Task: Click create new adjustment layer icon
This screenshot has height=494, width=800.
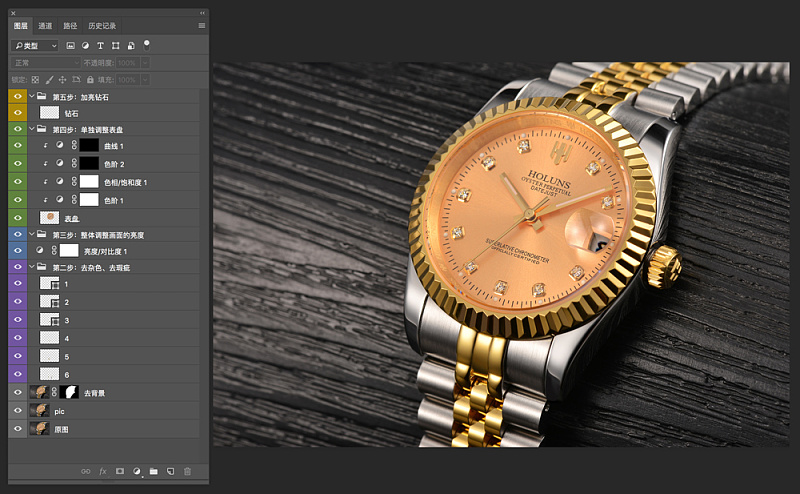Action: [137, 472]
